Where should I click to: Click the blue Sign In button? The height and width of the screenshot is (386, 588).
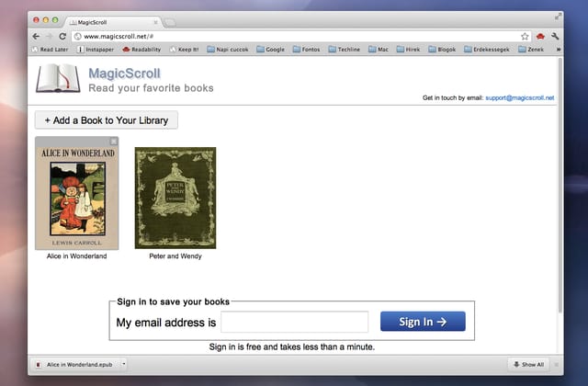pos(423,322)
